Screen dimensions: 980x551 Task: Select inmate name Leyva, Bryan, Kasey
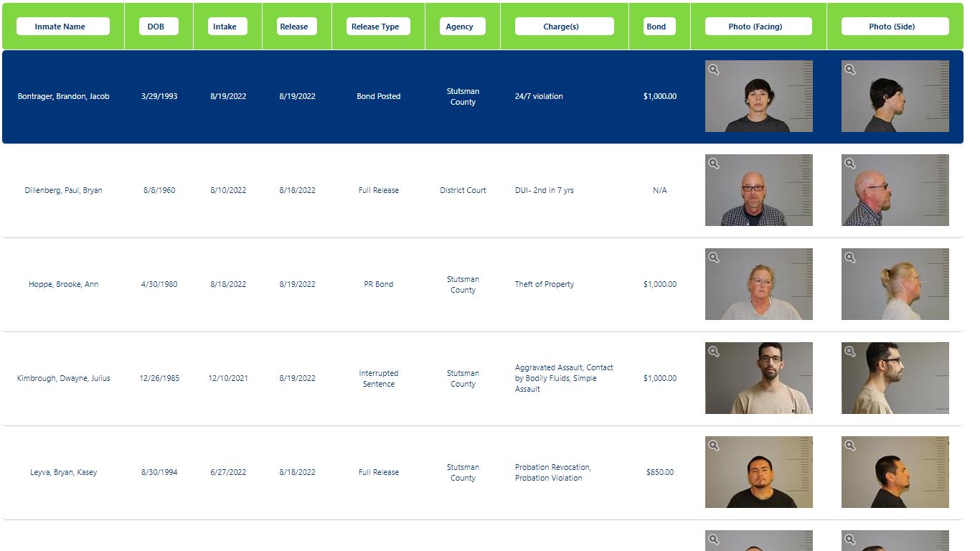pyautogui.click(x=63, y=472)
